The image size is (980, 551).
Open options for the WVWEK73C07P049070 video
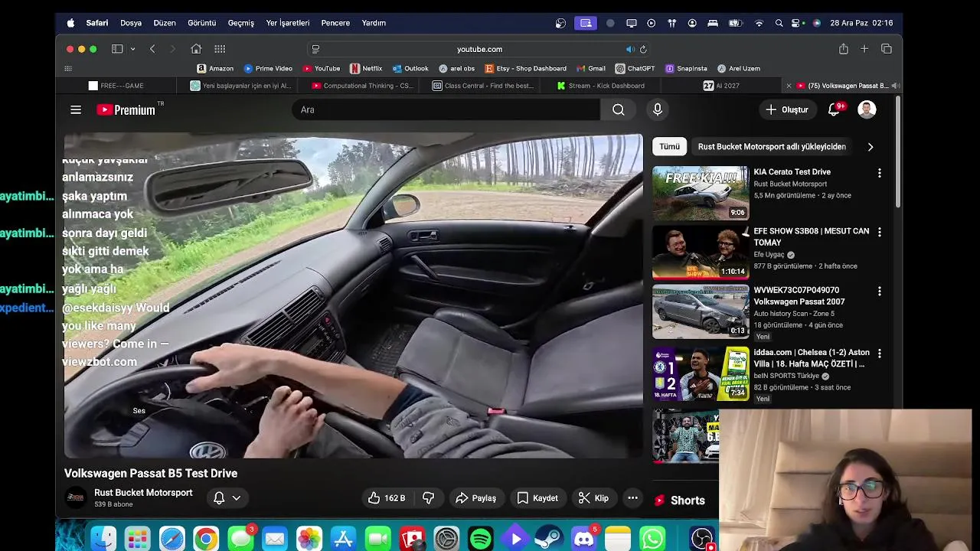tap(879, 292)
